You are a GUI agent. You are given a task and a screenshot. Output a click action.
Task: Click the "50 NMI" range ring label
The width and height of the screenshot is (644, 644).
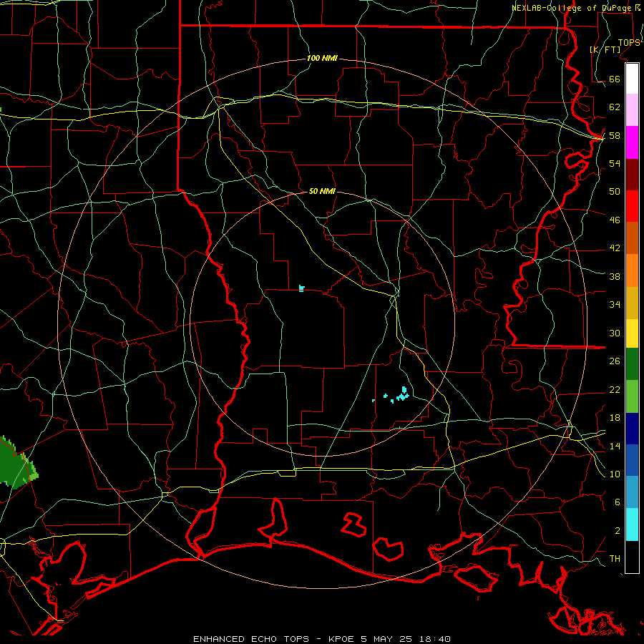click(x=322, y=191)
